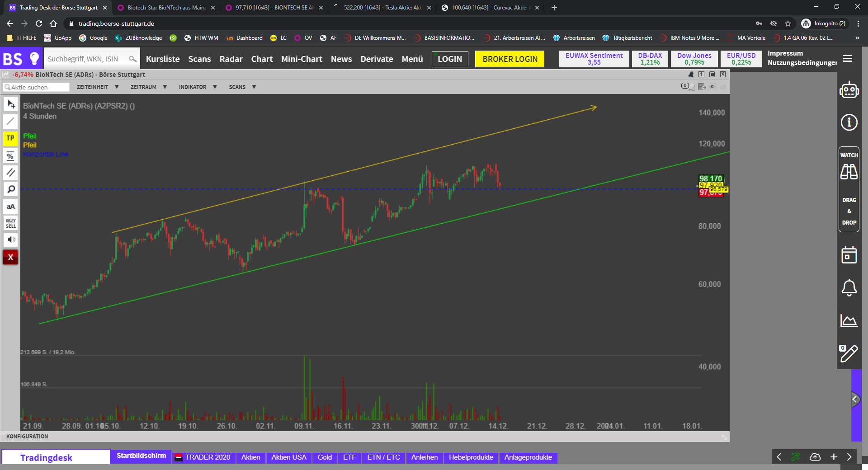This screenshot has width=868, height=470.
Task: Select the percent measurement tool
Action: (10, 155)
